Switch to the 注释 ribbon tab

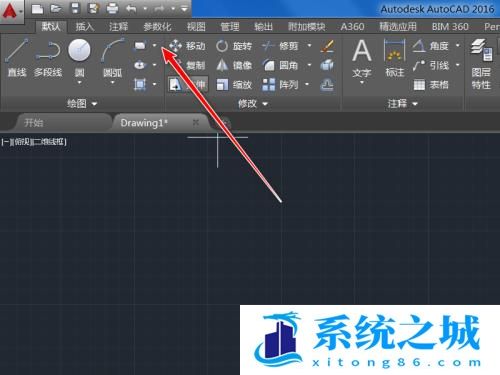coord(118,27)
